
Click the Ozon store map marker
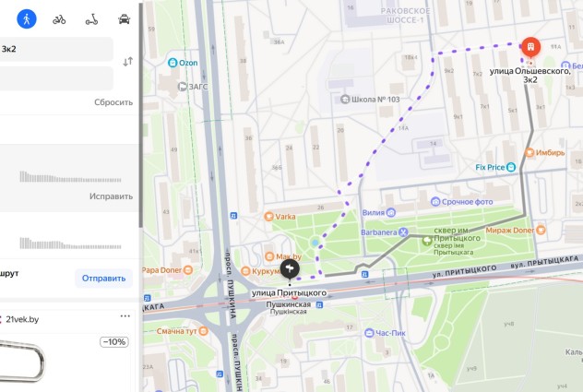coord(173,63)
